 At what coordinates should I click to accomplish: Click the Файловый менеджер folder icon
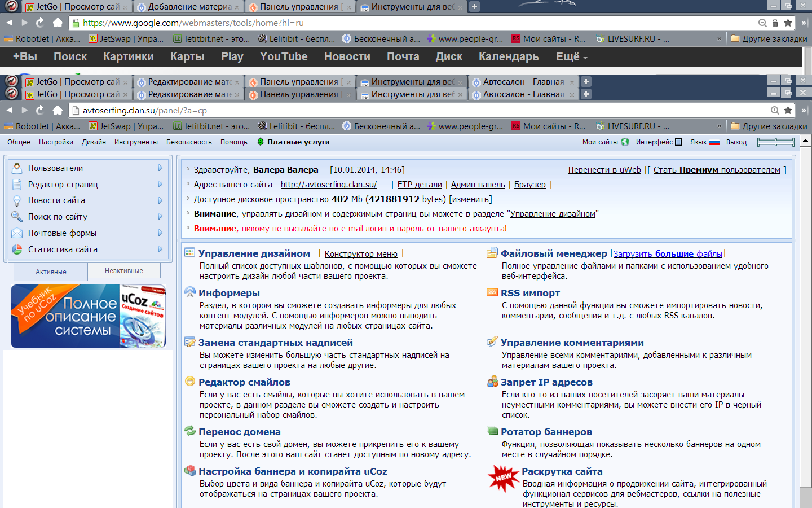click(492, 252)
